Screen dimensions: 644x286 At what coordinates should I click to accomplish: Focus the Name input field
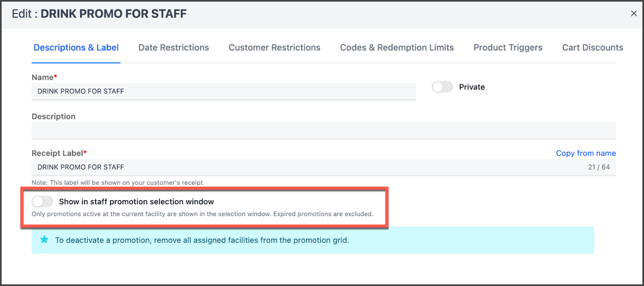click(223, 92)
